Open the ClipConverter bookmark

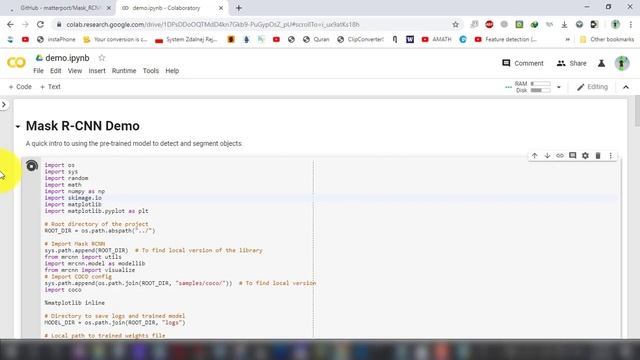360,39
